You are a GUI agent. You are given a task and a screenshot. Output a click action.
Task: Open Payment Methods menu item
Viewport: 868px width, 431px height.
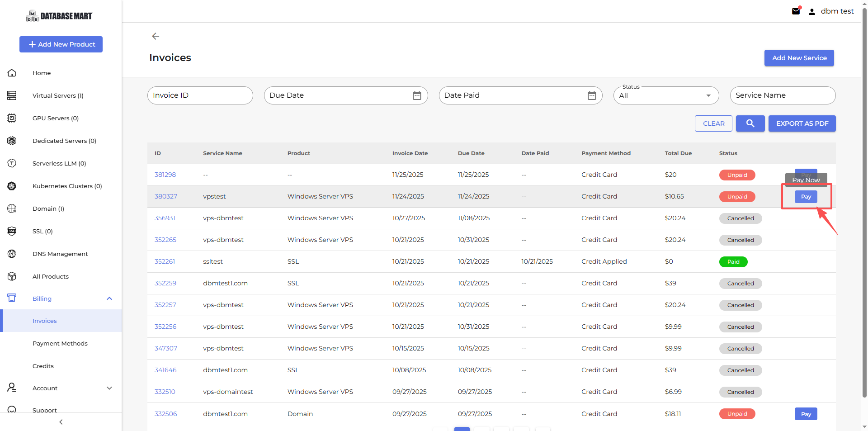(x=60, y=343)
